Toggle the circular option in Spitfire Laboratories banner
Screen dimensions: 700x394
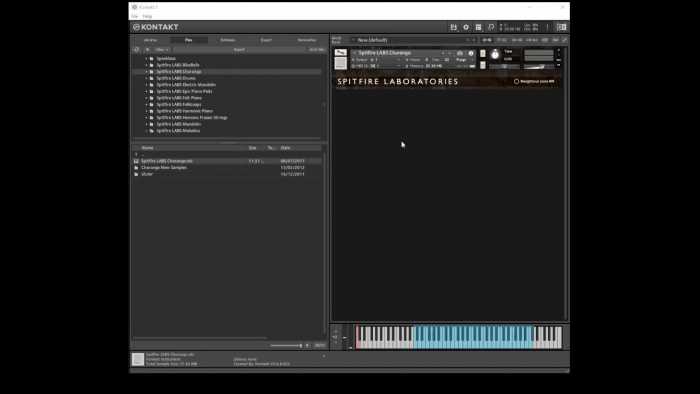[x=517, y=82]
